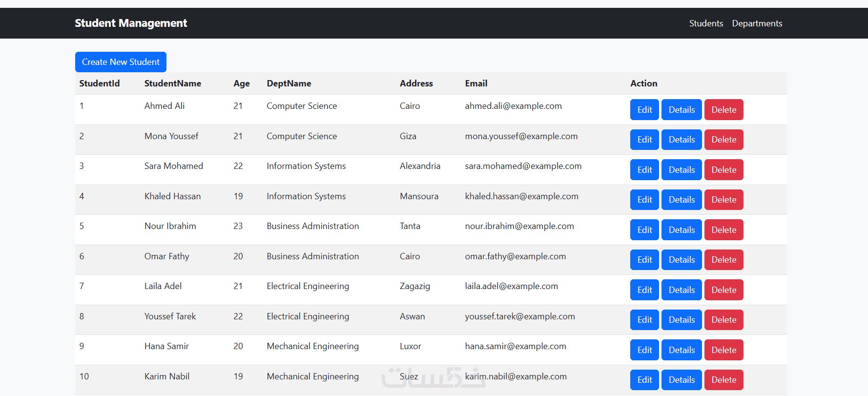Click the Create New Student button
This screenshot has width=868, height=396.
click(121, 62)
